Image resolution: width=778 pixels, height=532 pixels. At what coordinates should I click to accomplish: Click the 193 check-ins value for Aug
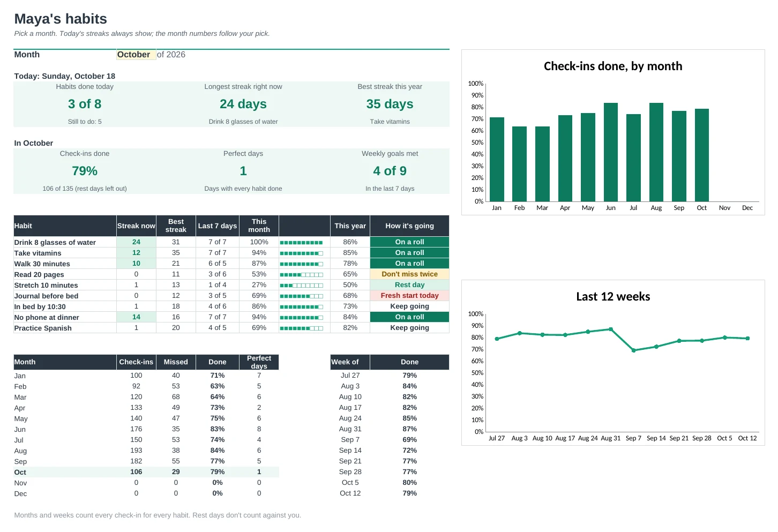point(136,451)
